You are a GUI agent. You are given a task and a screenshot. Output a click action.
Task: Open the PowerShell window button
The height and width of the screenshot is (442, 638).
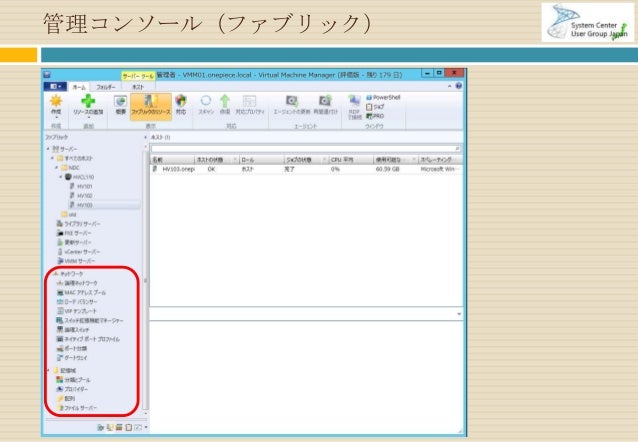point(383,98)
